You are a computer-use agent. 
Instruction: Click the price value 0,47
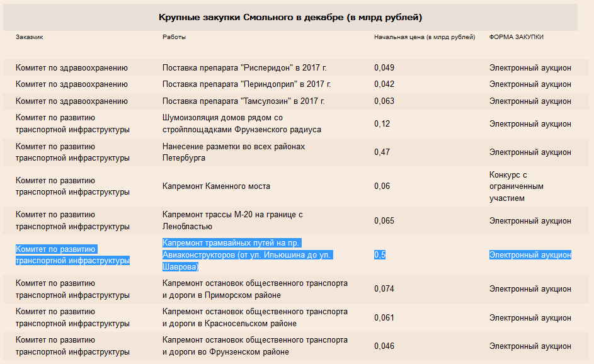[x=382, y=152]
